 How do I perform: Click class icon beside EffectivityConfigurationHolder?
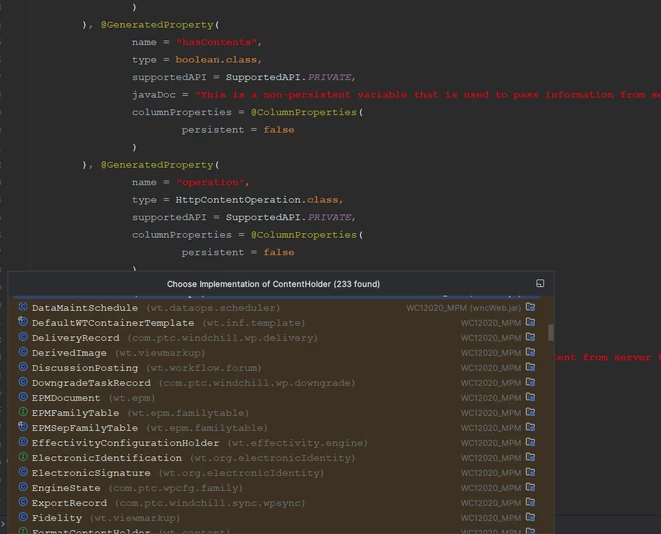tap(23, 442)
